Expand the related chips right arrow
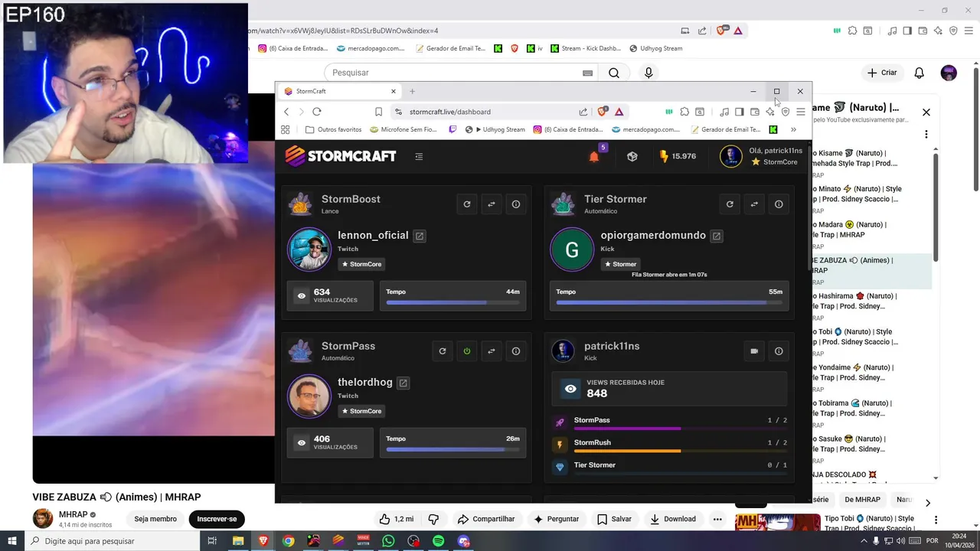 pyautogui.click(x=927, y=503)
